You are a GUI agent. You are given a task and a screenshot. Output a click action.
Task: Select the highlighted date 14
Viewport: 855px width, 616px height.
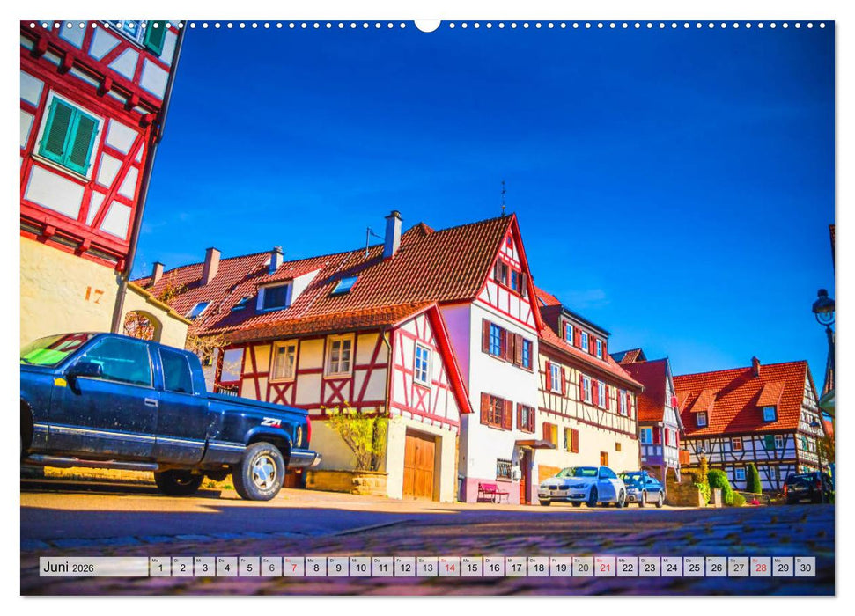coord(452,568)
